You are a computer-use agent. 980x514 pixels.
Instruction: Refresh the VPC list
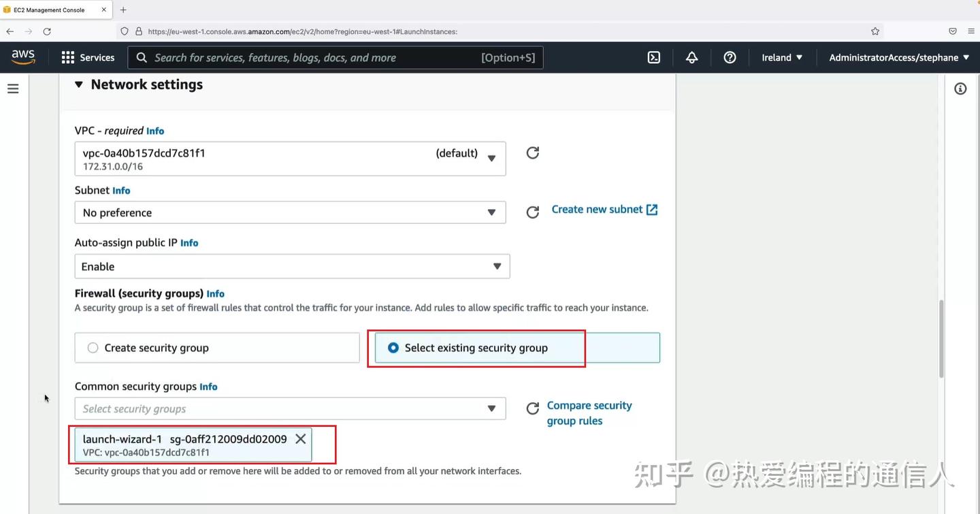[532, 152]
